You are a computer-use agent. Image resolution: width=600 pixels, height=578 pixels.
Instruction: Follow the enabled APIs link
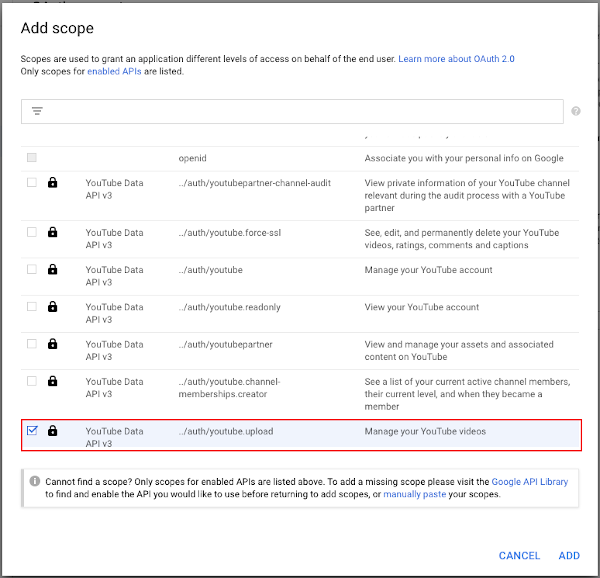click(x=114, y=72)
